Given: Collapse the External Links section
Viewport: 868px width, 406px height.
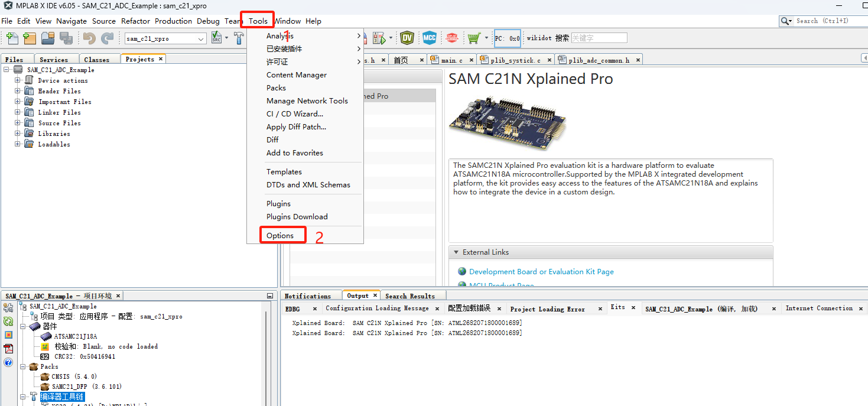Looking at the screenshot, I should pyautogui.click(x=456, y=252).
